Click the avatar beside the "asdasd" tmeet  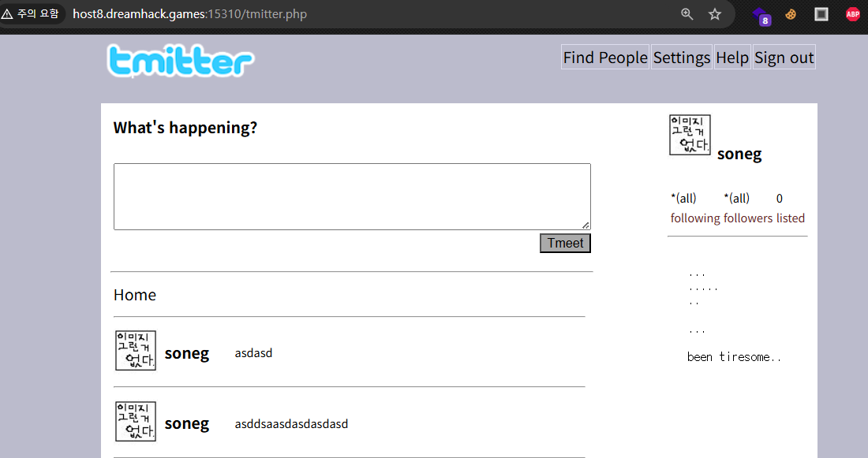point(136,351)
